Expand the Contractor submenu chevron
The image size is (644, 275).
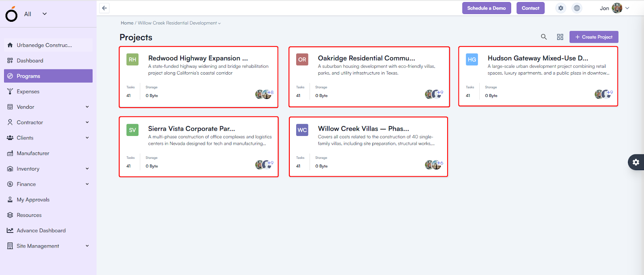pyautogui.click(x=87, y=122)
